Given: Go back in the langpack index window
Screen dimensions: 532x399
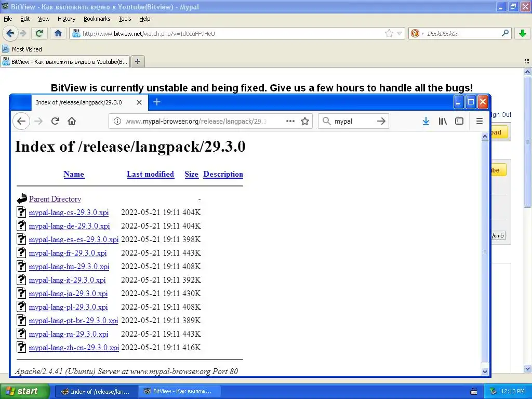Looking at the screenshot, I should click(x=21, y=121).
